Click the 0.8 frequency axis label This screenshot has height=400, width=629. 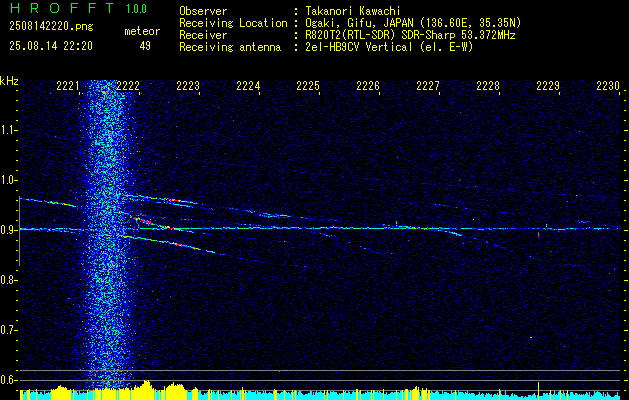pyautogui.click(x=8, y=280)
